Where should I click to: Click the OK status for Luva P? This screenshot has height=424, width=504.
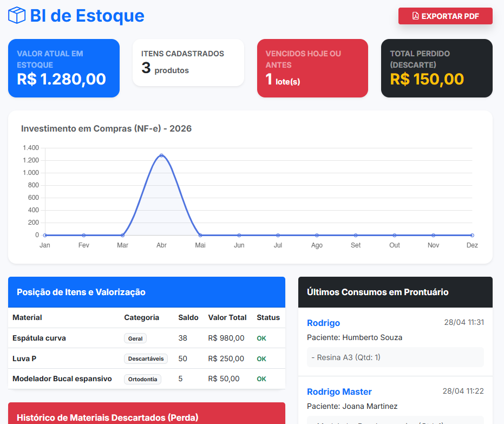(x=261, y=358)
